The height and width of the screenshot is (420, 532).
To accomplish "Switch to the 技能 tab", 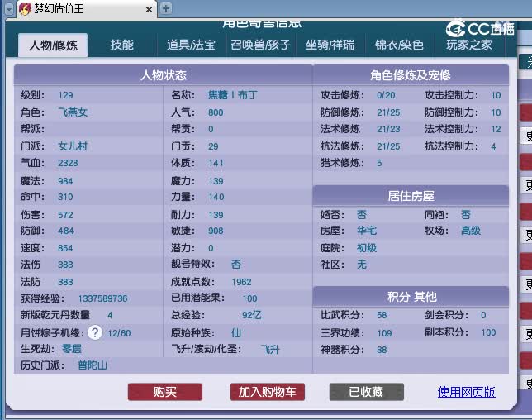I will [121, 45].
